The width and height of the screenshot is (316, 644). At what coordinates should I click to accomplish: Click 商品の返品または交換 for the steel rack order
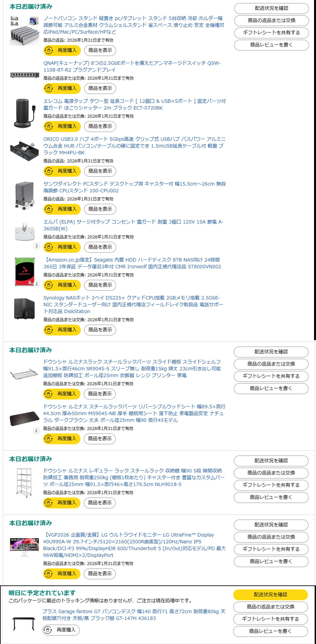271,473
